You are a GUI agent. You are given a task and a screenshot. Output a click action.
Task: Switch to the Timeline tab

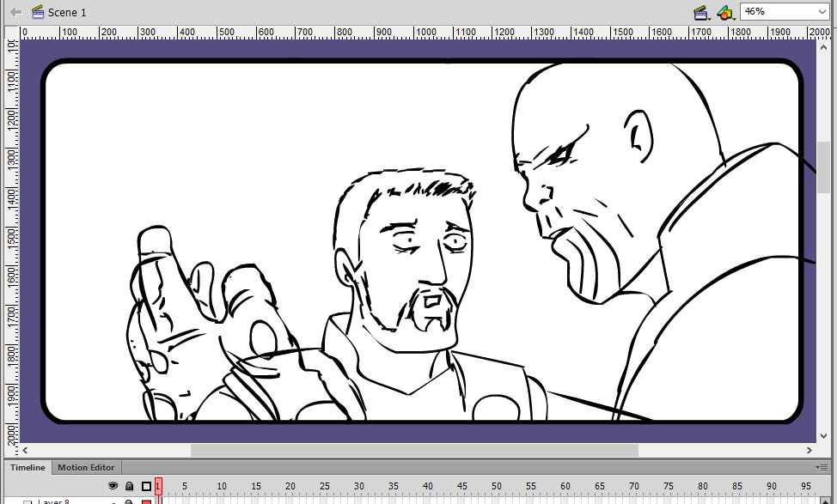[x=27, y=467]
